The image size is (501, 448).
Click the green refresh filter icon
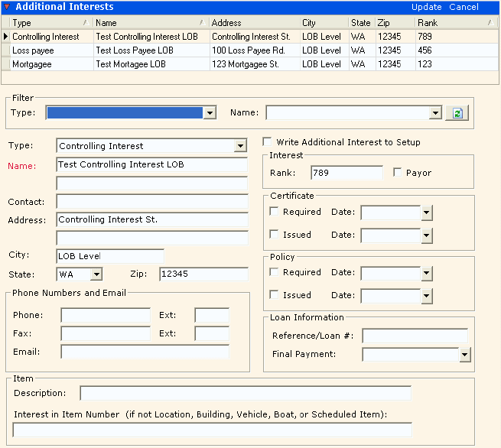point(457,113)
